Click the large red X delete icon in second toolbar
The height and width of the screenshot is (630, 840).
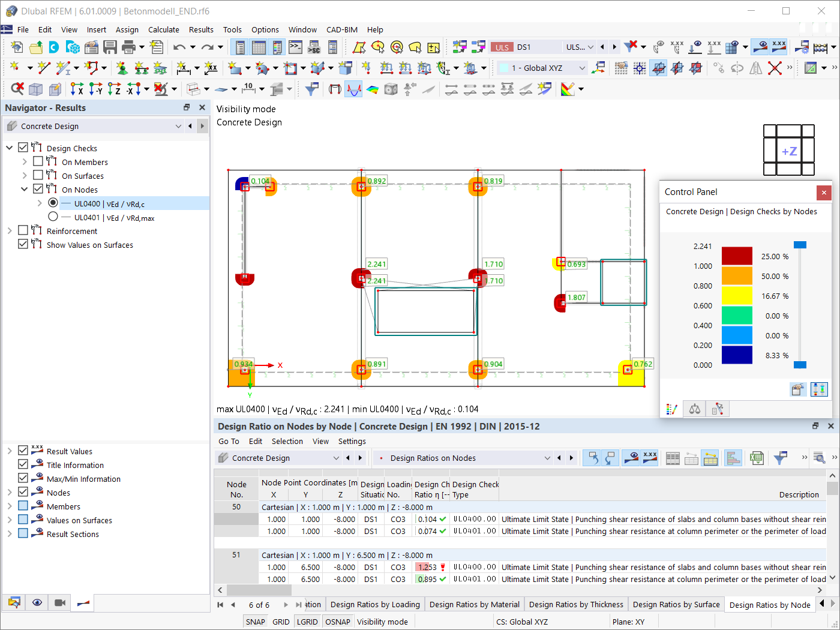click(775, 68)
